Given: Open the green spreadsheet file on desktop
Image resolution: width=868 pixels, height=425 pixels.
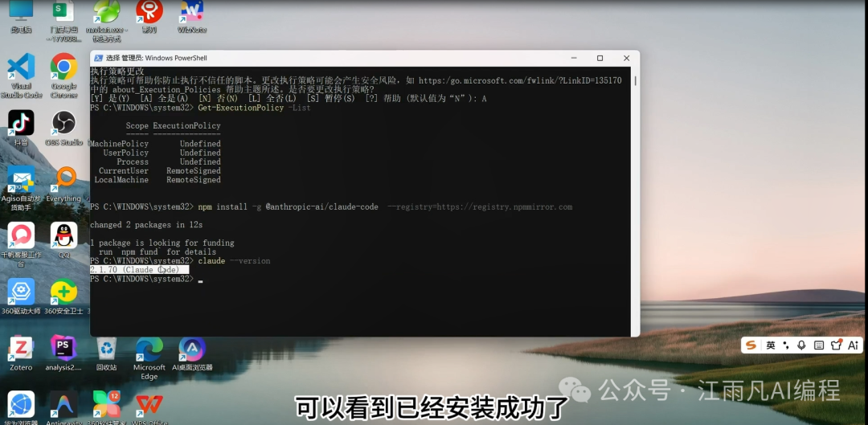Looking at the screenshot, I should click(64, 19).
